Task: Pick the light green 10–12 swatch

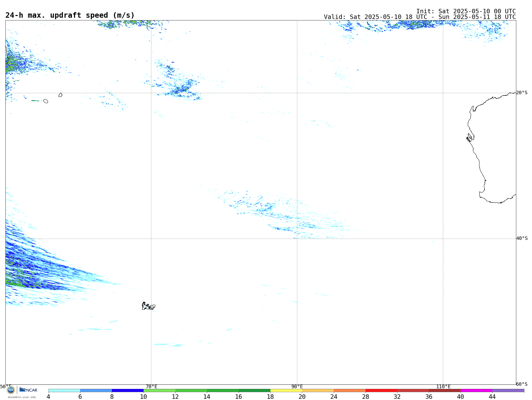Action: point(159,390)
